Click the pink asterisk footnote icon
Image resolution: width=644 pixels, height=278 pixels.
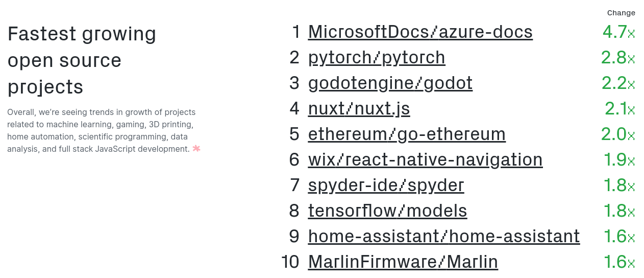(x=196, y=149)
